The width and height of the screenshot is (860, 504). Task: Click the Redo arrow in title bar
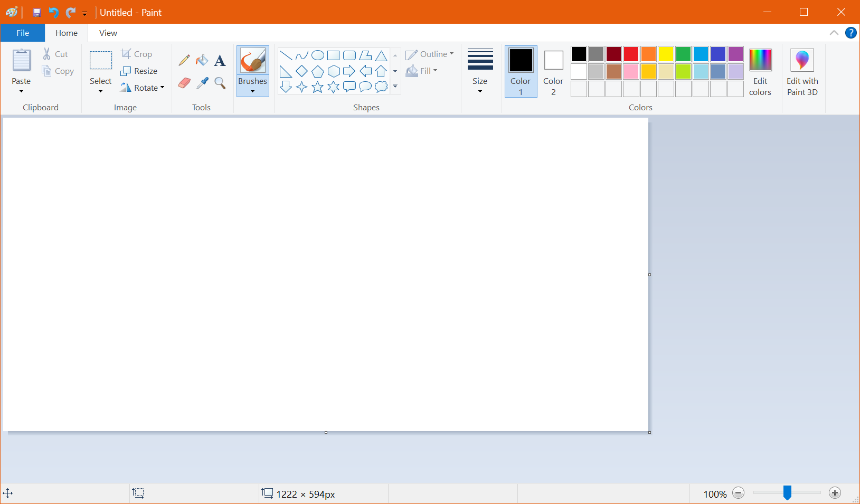[70, 12]
